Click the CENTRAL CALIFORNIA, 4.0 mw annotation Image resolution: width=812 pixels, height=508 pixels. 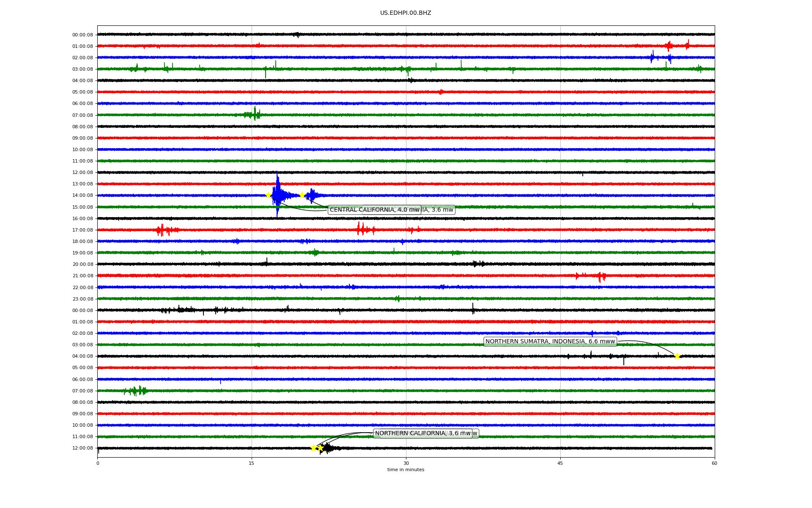click(374, 210)
